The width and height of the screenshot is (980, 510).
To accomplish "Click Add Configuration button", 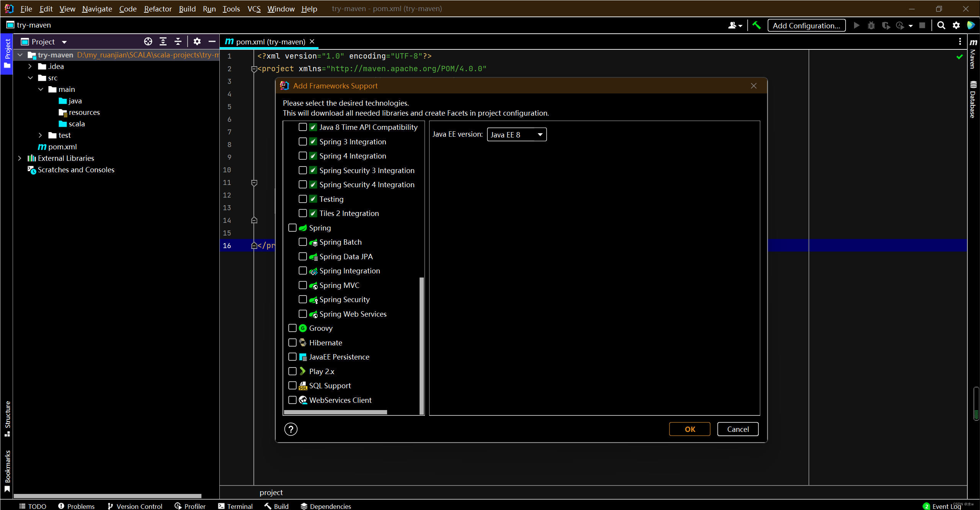I will tap(806, 25).
